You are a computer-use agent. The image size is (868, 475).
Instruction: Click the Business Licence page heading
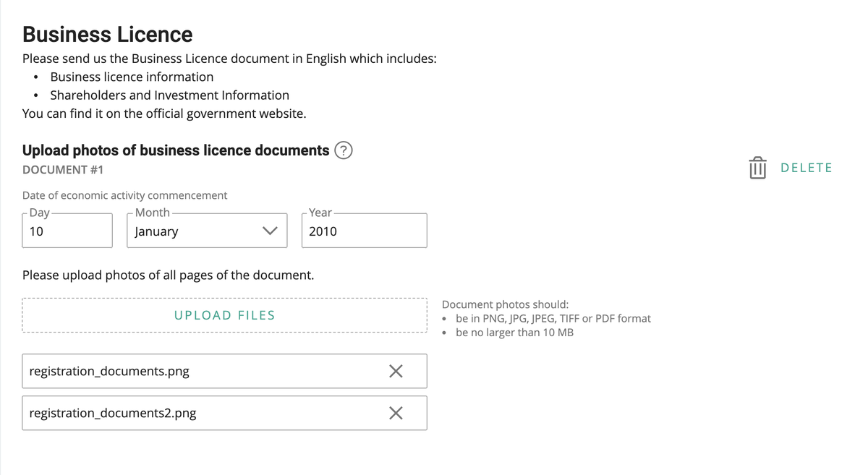tap(108, 35)
